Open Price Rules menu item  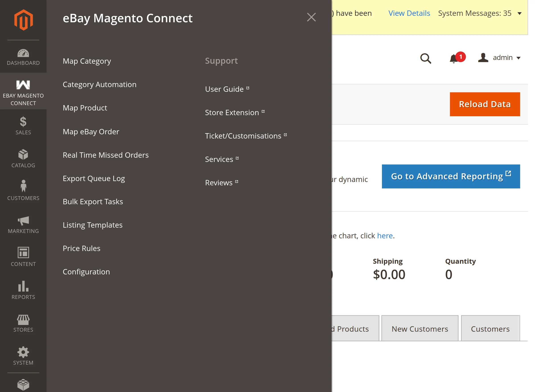click(x=82, y=248)
